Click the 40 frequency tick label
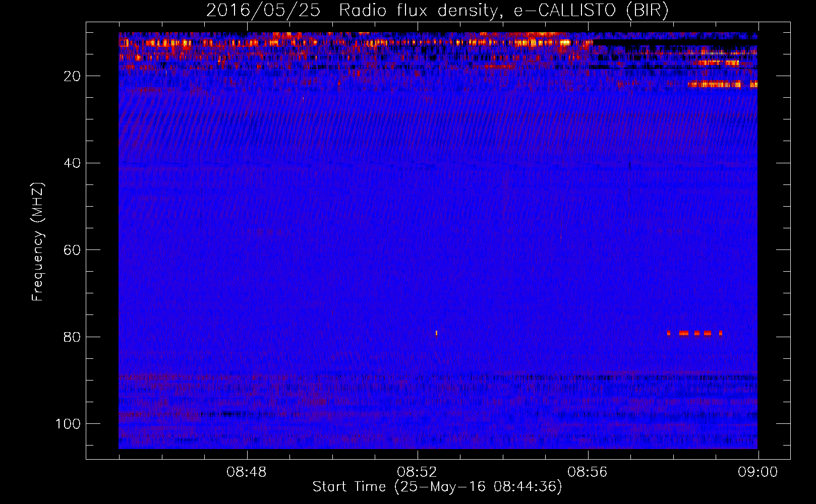This screenshot has width=816, height=504. point(72,163)
